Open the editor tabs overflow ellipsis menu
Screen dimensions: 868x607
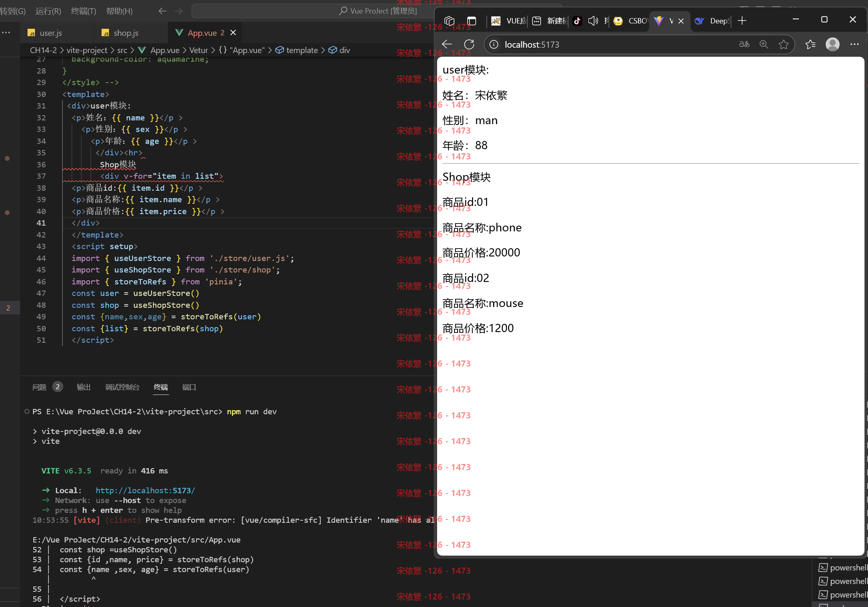6,32
